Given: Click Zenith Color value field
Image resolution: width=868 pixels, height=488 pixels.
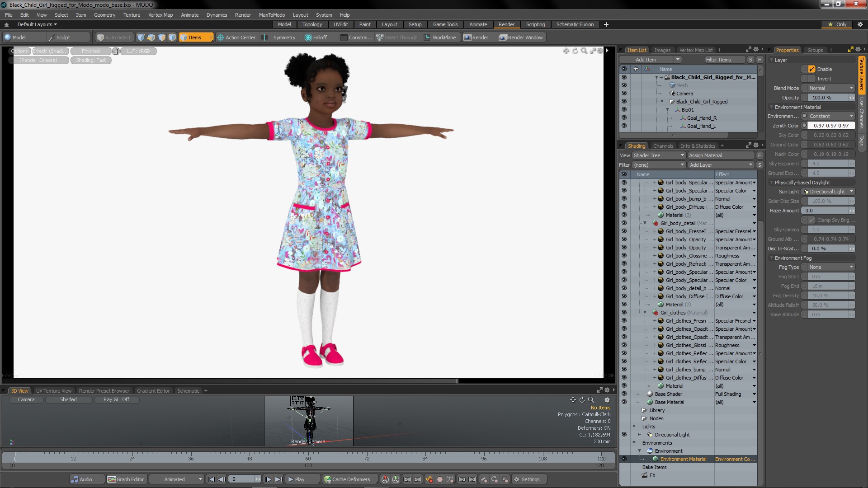Looking at the screenshot, I should click(831, 126).
